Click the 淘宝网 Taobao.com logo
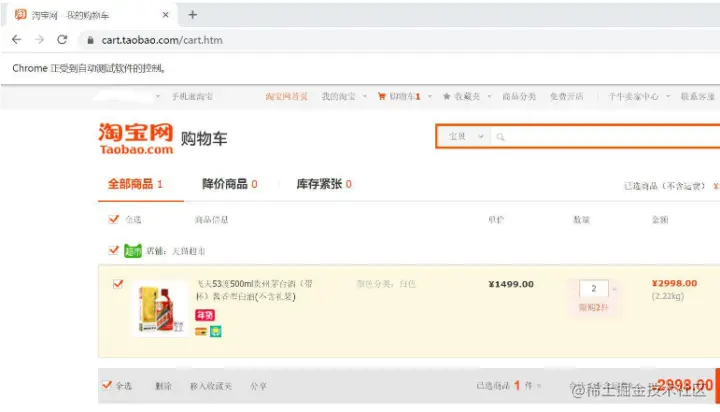This screenshot has width=720, height=412. pos(135,138)
